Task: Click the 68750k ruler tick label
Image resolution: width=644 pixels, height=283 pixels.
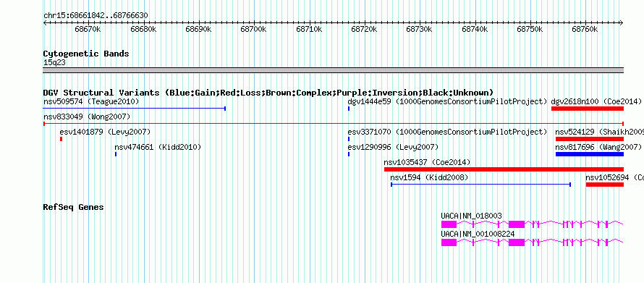Action: tap(530, 29)
